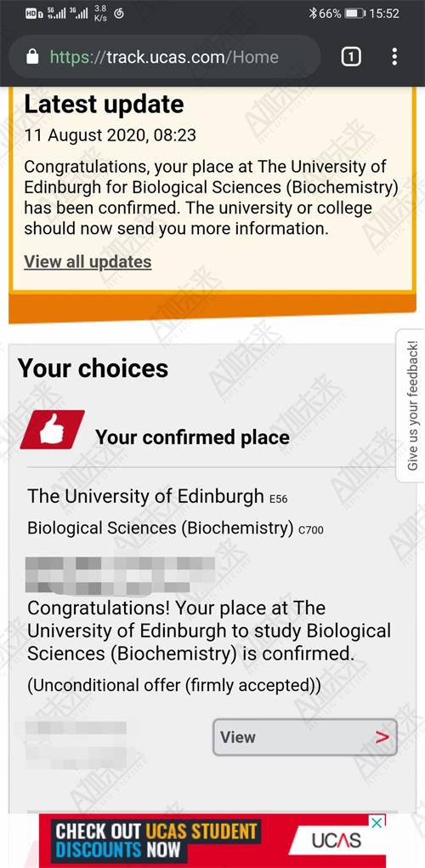Image resolution: width=425 pixels, height=868 pixels.
Task: Click the Latest update heading
Action: [x=104, y=104]
